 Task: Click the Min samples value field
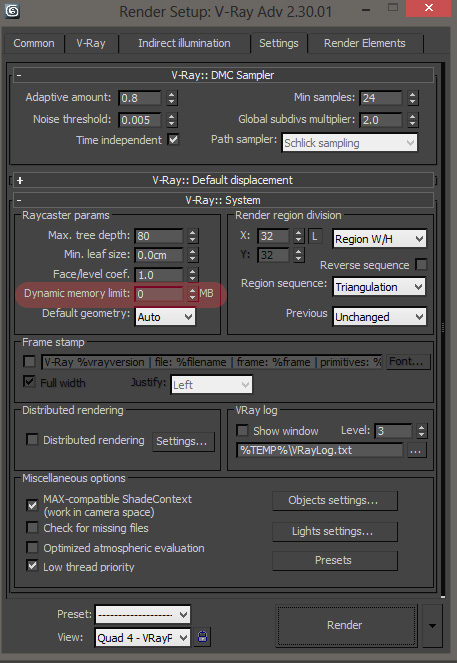click(x=380, y=98)
